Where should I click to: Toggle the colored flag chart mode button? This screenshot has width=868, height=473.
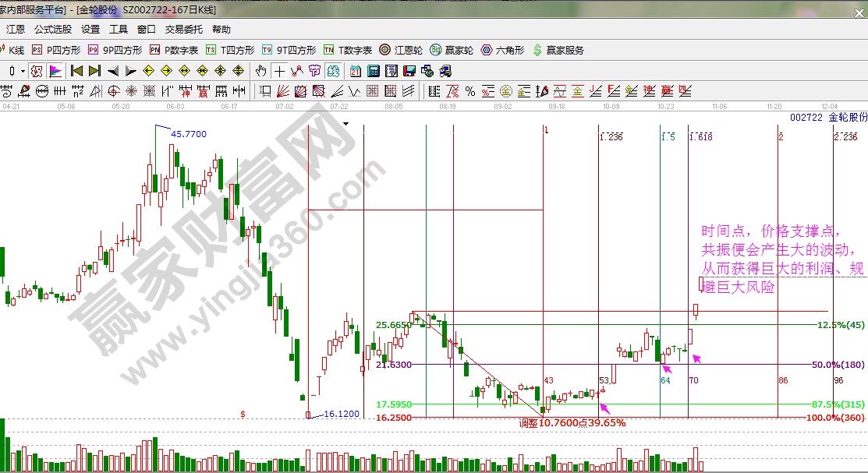pyautogui.click(x=55, y=71)
